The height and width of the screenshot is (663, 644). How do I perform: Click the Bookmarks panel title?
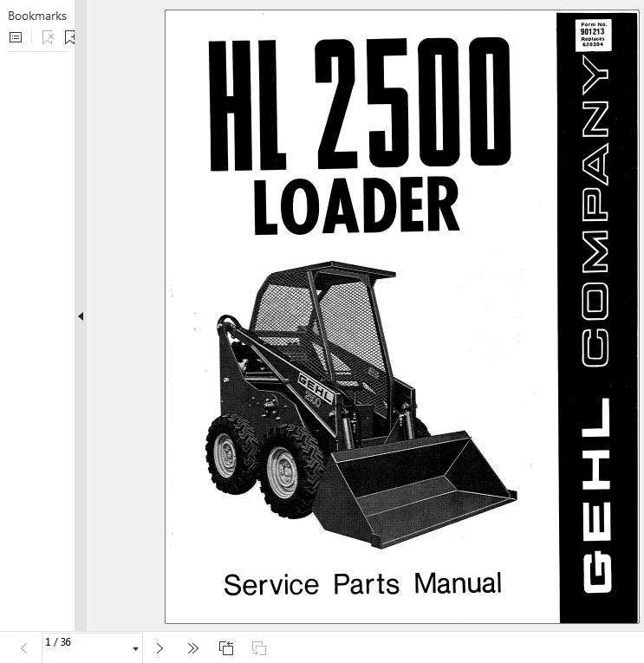coord(37,16)
